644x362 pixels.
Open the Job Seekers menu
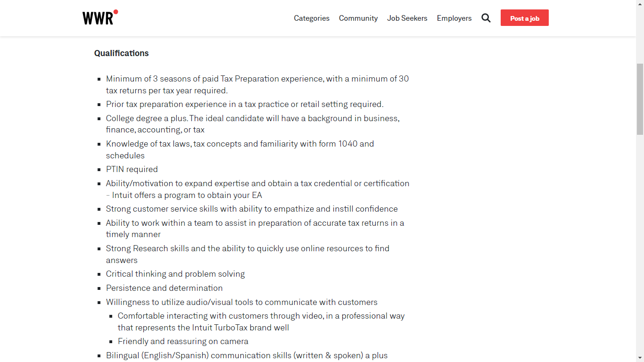[x=407, y=18]
